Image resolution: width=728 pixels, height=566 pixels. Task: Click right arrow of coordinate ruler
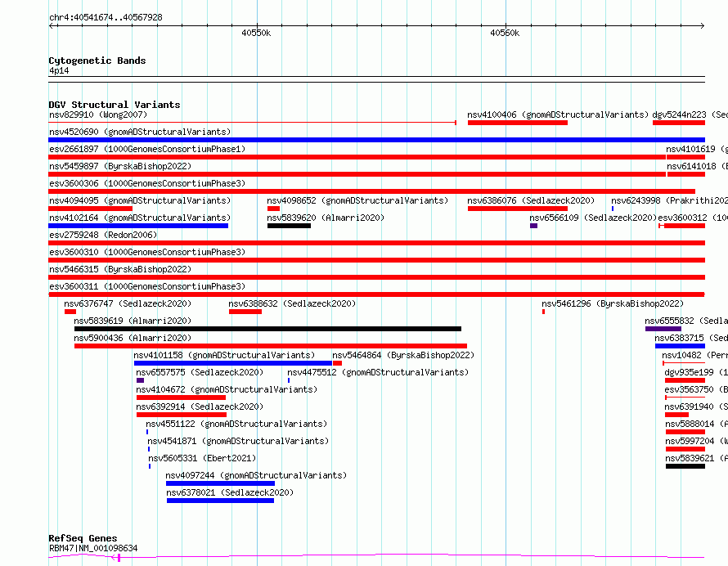point(702,26)
